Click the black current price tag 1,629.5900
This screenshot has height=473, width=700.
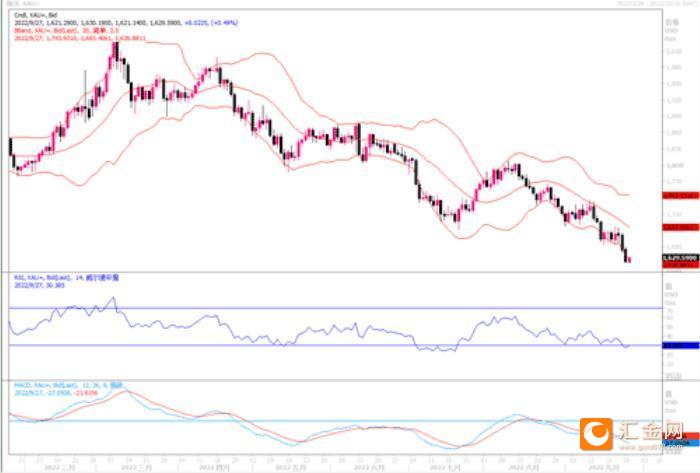[x=680, y=258]
